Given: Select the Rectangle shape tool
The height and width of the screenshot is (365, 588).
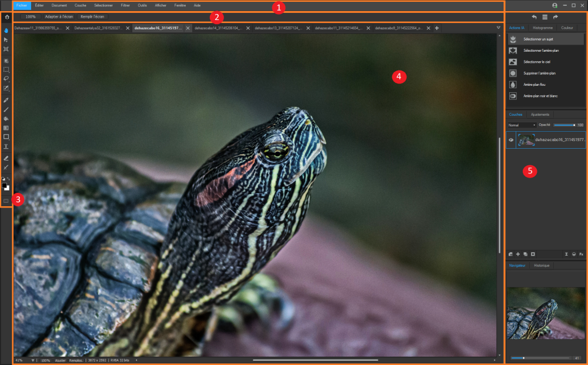Looking at the screenshot, I should click(6, 137).
